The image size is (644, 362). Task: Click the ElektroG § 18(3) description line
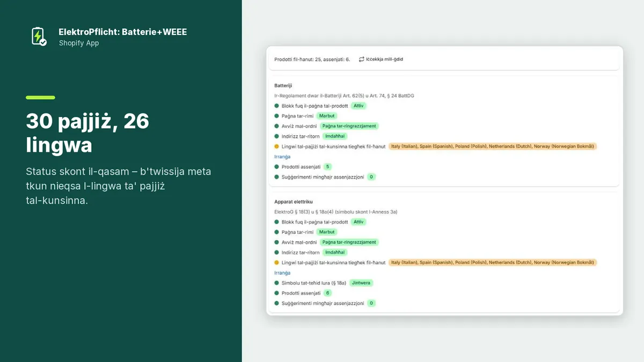[336, 212]
